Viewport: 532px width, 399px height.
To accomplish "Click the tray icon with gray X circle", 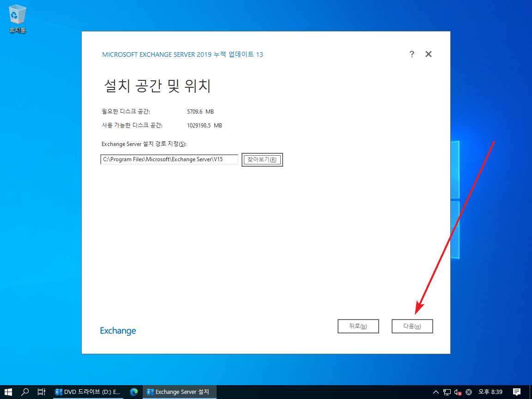I will pyautogui.click(x=469, y=392).
